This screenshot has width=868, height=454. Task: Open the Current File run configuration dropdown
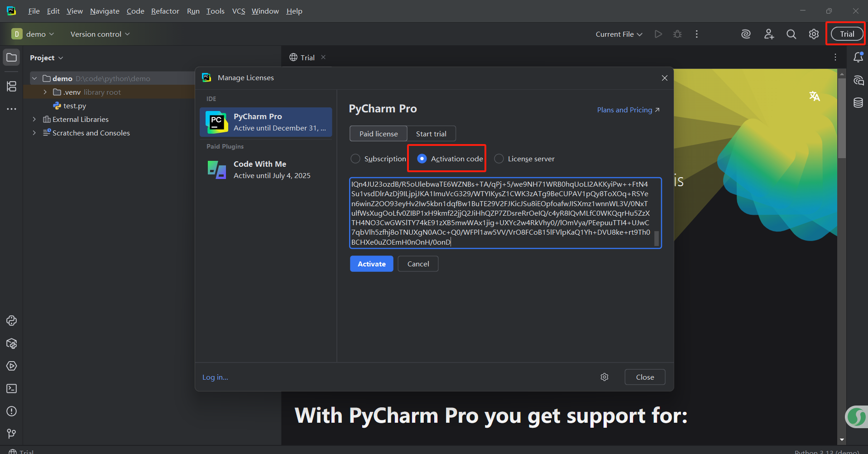tap(619, 34)
